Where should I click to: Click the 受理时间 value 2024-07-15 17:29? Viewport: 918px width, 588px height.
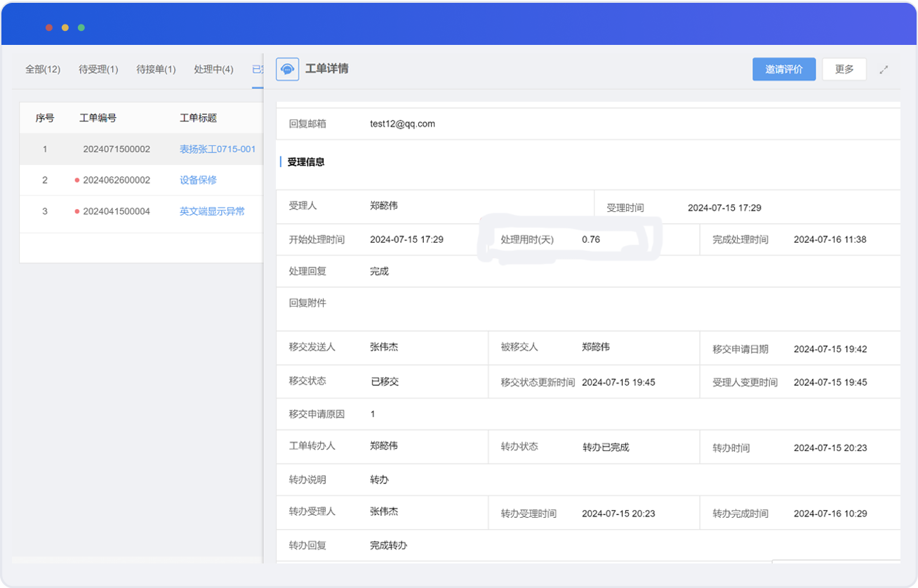pyautogui.click(x=724, y=208)
